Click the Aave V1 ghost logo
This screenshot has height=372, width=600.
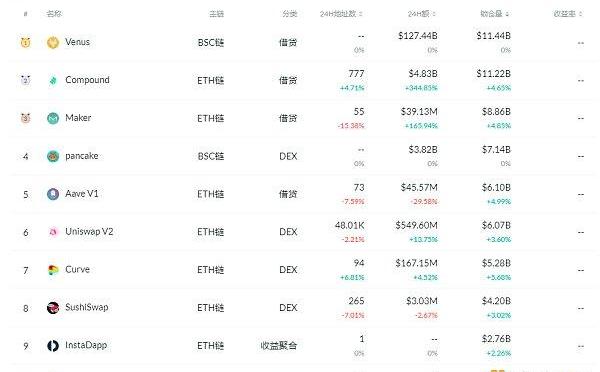pyautogui.click(x=53, y=194)
